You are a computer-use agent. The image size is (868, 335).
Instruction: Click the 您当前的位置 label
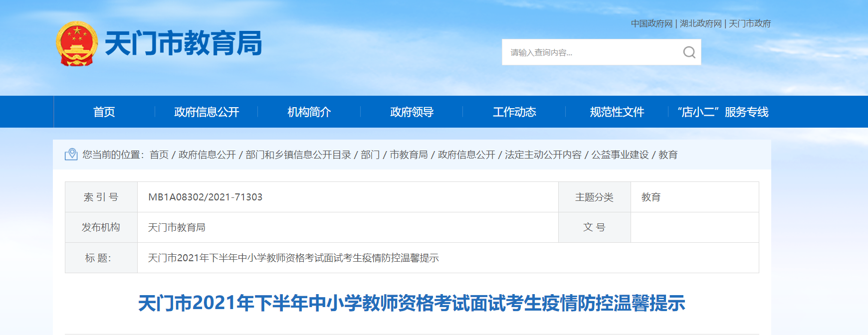(113, 155)
